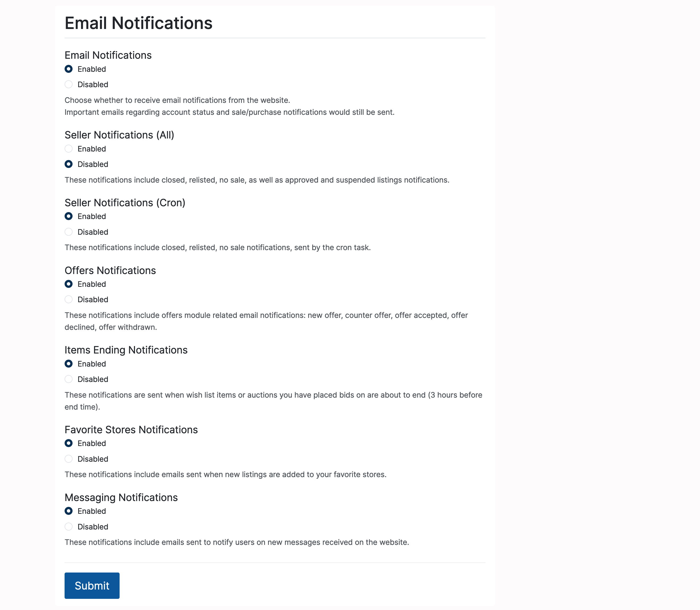This screenshot has height=610, width=700.
Task: Click the Email Notifications page heading
Action: [138, 23]
